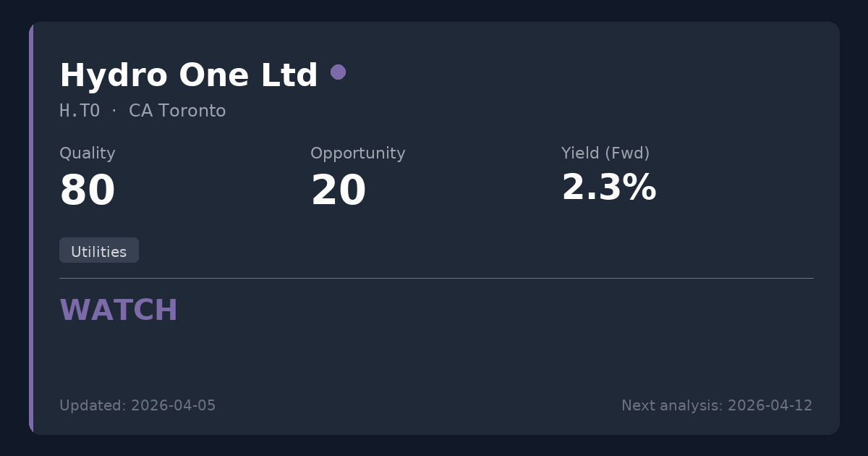The height and width of the screenshot is (456, 868).
Task: Click the purple accent bar on card's left edge
Action: click(31, 228)
